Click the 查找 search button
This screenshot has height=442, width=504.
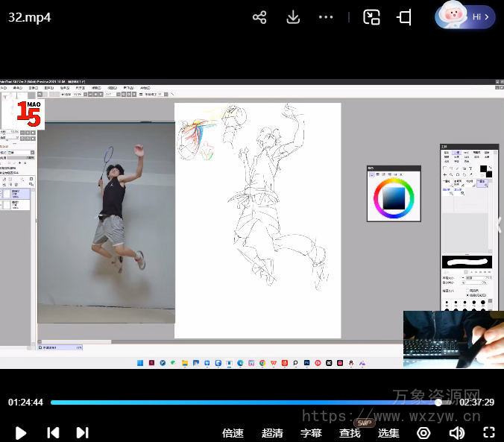[350, 433]
